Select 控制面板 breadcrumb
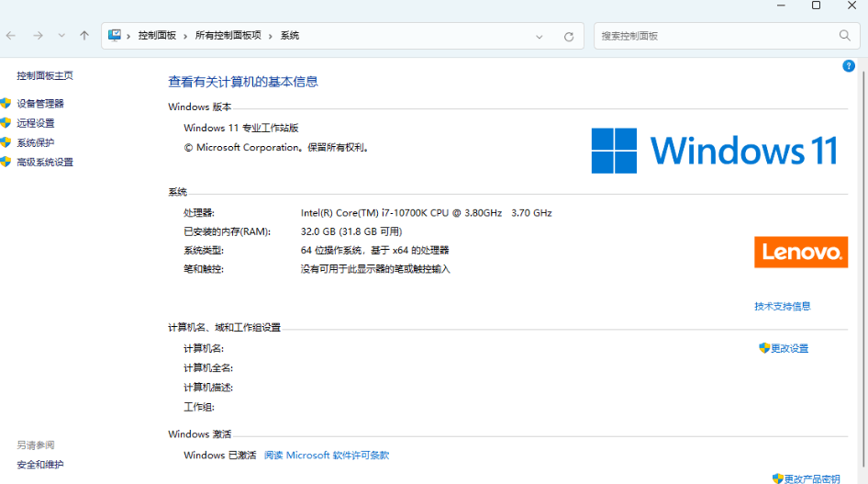The height and width of the screenshot is (484, 868). click(157, 36)
